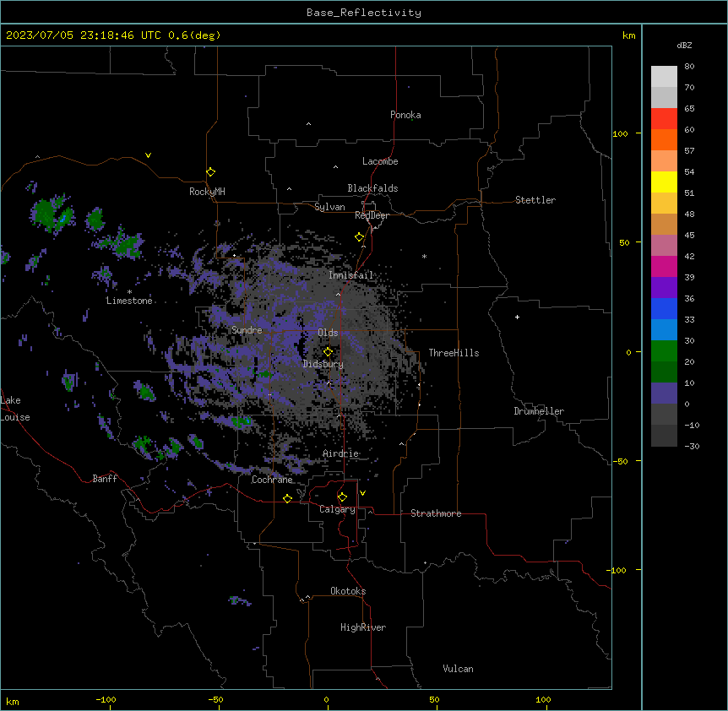
Task: Click the Stettler city label
Action: [x=535, y=200]
